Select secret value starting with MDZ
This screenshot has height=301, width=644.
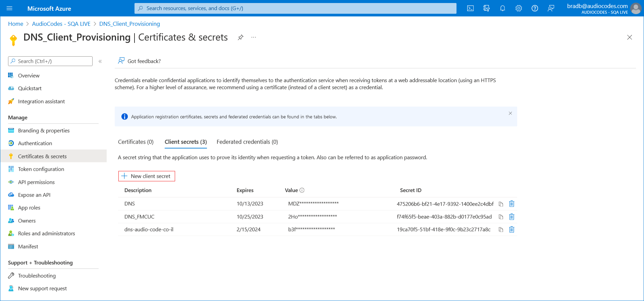click(314, 203)
